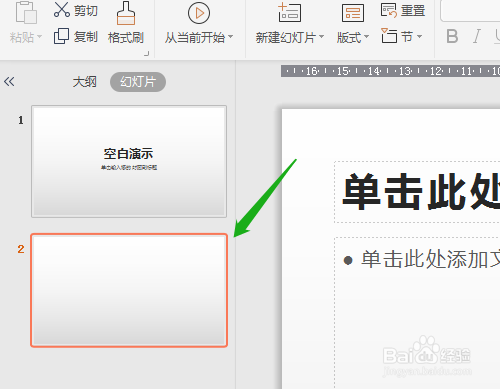Click the 新建幻灯片 label
The image size is (500, 389).
coord(286,38)
